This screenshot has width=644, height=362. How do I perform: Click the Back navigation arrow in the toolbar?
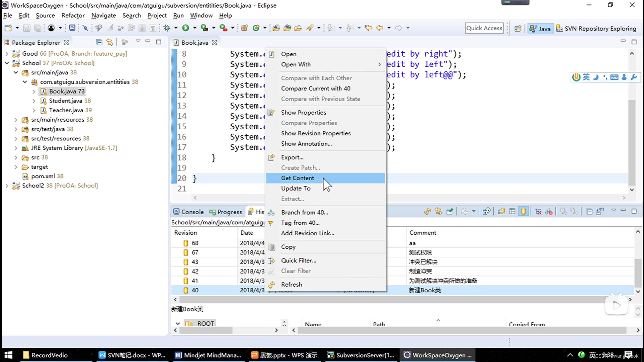pyautogui.click(x=380, y=28)
